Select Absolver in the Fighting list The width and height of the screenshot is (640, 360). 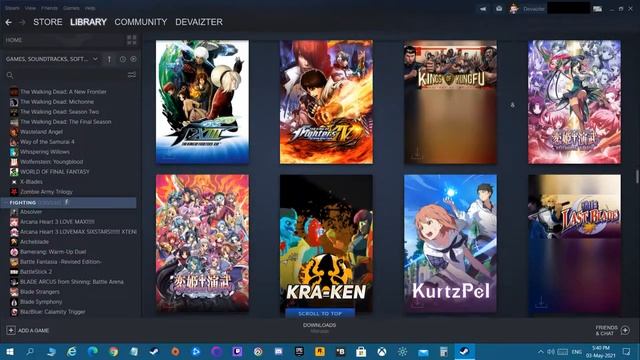pos(31,212)
